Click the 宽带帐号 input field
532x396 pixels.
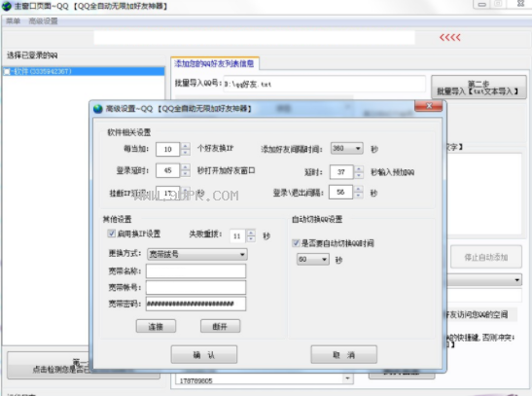pyautogui.click(x=196, y=287)
